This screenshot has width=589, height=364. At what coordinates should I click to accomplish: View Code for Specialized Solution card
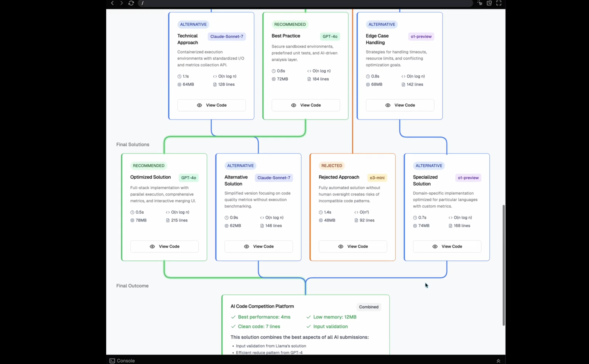[447, 247]
